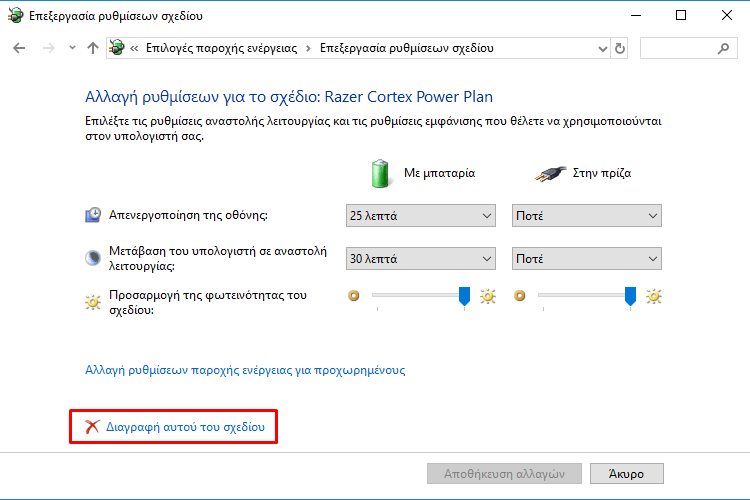Click heading "Αλλαγή ρυθμίσεων για το σχέδιο"
Viewport: 750px width, 500px height.
[x=200, y=97]
